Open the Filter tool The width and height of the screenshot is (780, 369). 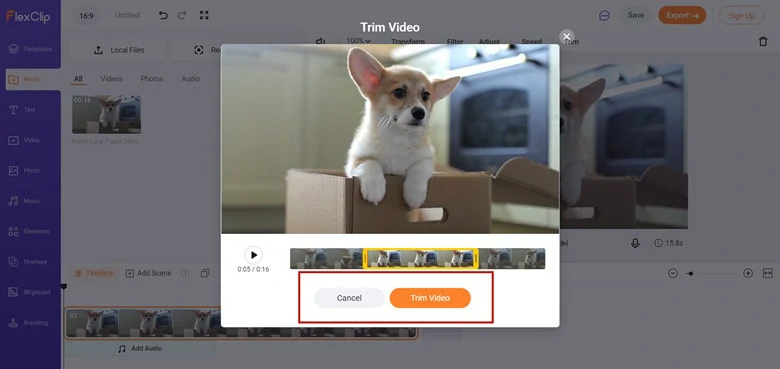(x=455, y=42)
